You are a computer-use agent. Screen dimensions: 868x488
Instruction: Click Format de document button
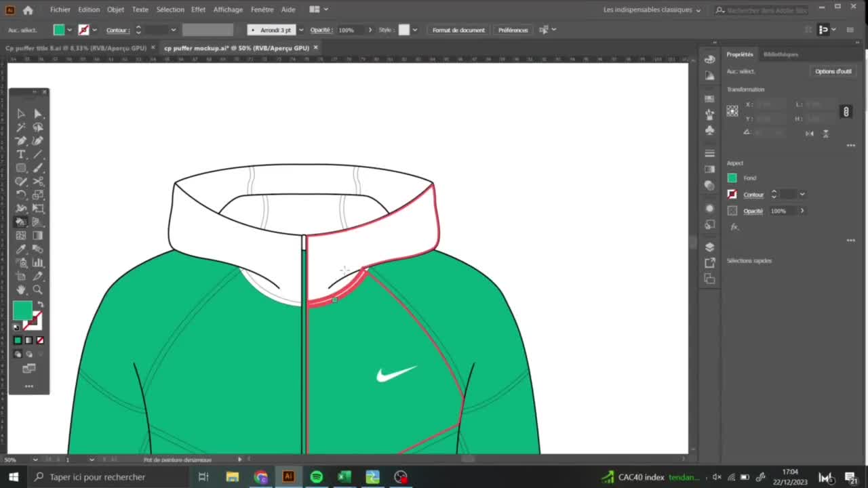(x=458, y=30)
